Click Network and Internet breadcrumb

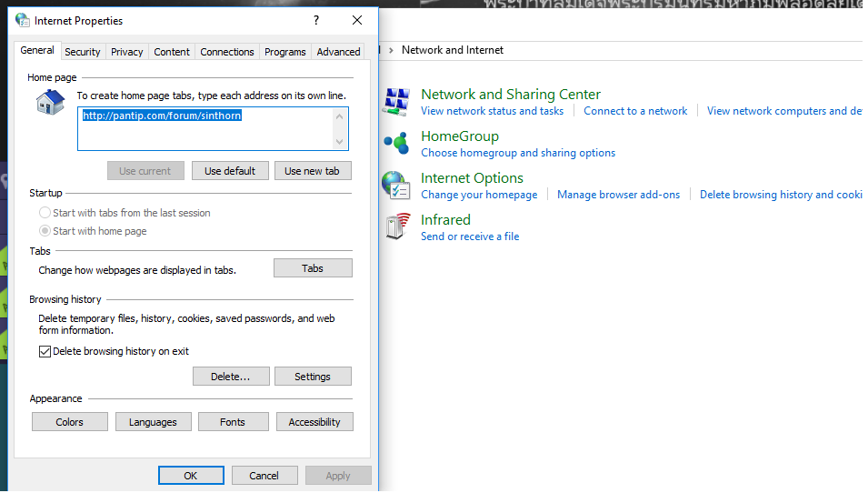tap(453, 50)
